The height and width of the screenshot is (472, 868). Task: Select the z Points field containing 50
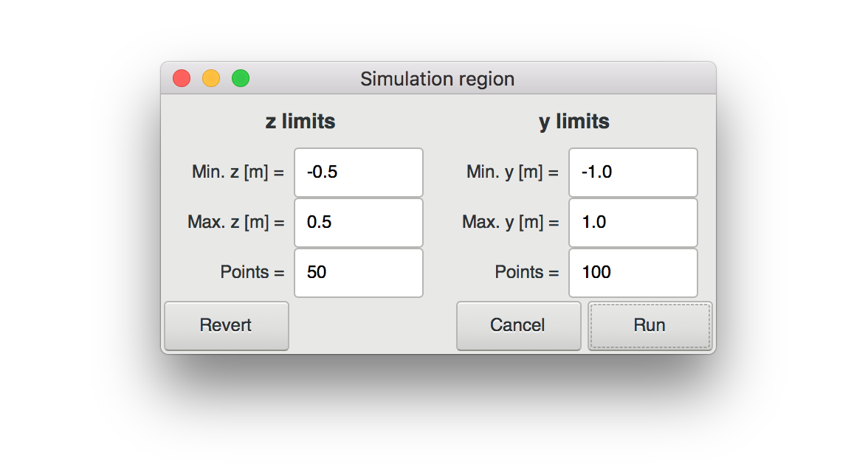[x=359, y=272]
